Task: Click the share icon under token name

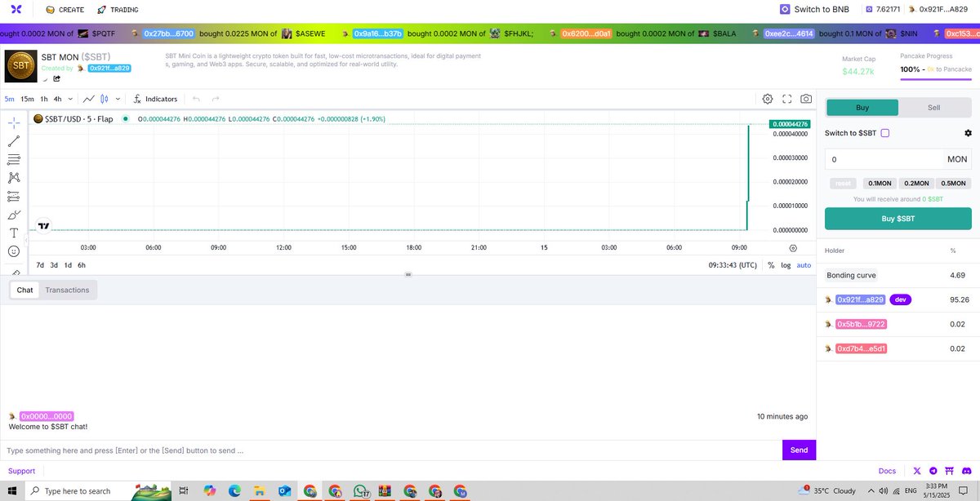Action: 57,79
